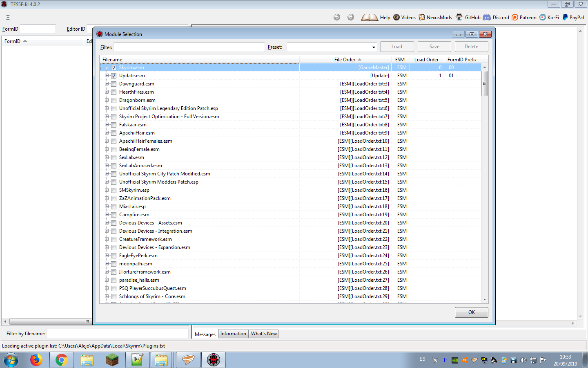
Task: Expand the ApachiiHair.esm tree node
Action: [107, 133]
